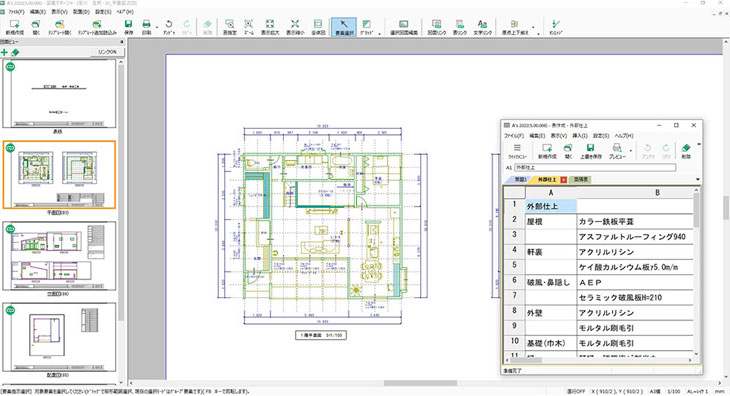730x396 pixels.
Task: Click 上書き保存 icon in table window
Action: pyautogui.click(x=590, y=151)
